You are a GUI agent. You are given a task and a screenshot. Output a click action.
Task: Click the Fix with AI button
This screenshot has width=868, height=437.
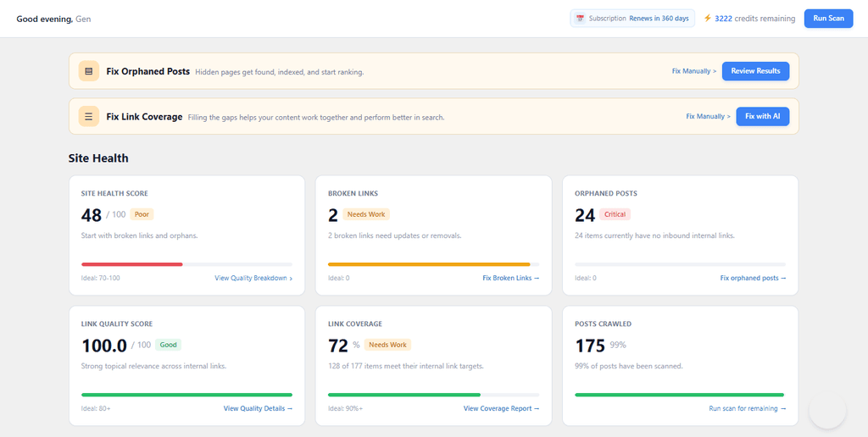pos(762,116)
